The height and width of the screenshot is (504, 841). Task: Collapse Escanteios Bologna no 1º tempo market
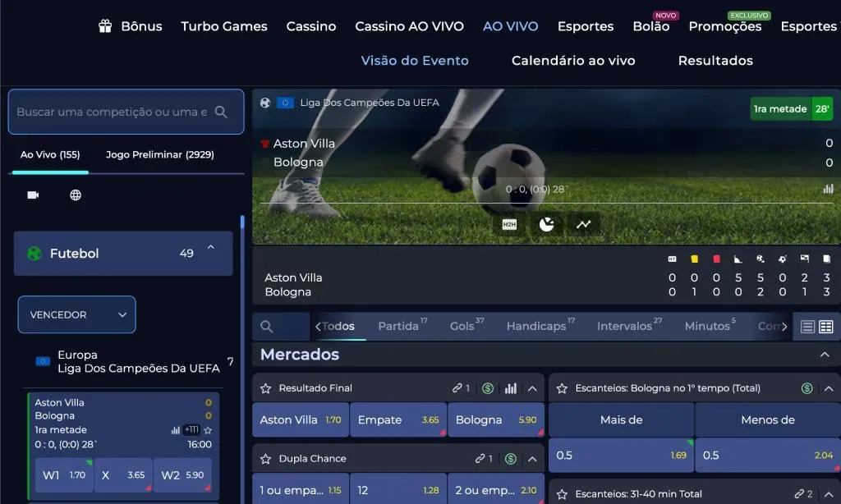829,389
